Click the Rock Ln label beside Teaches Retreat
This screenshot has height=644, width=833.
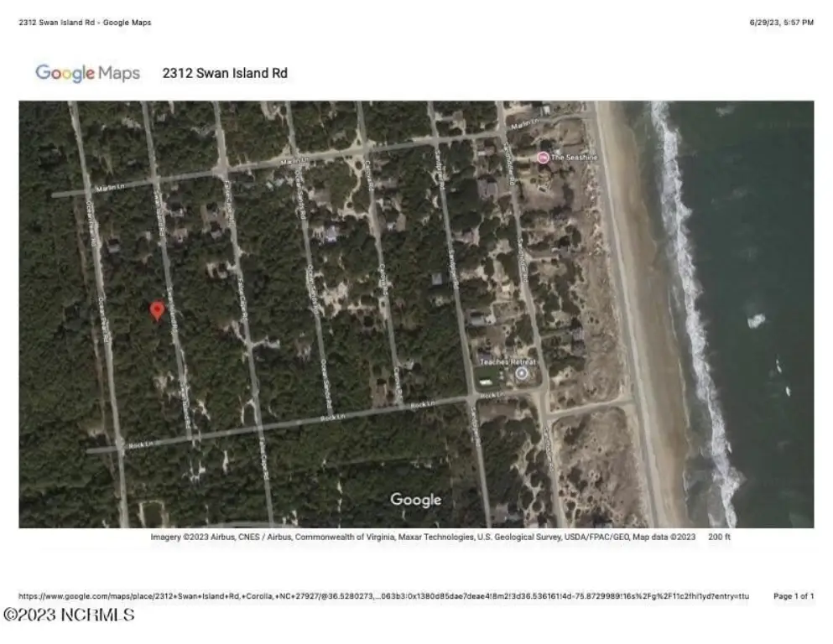point(492,396)
